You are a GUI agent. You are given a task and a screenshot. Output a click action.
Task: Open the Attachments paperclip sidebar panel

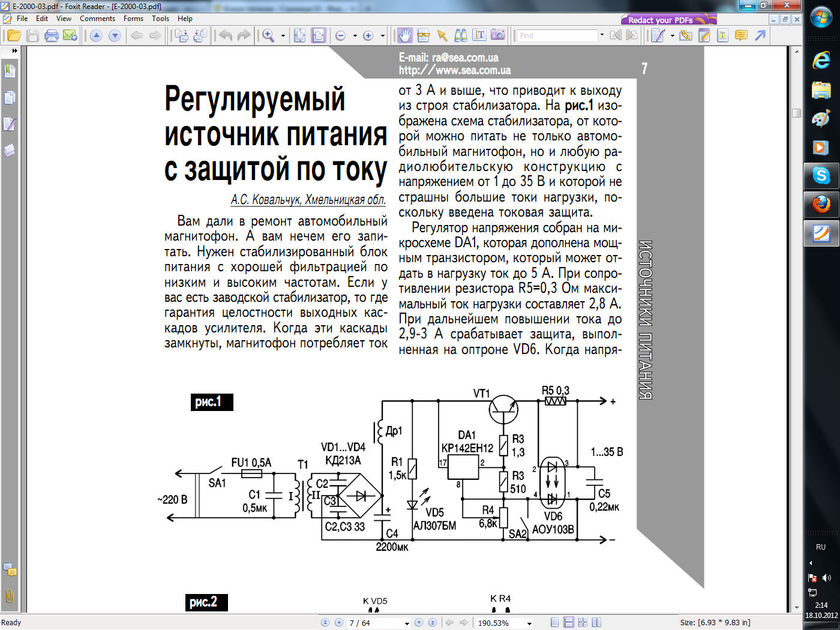tap(10, 596)
